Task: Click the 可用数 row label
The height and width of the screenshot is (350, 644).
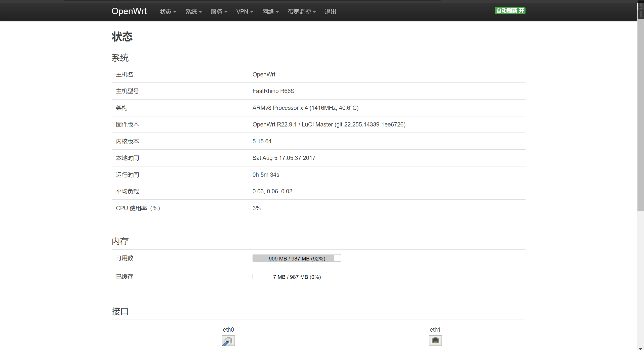Action: pos(125,258)
